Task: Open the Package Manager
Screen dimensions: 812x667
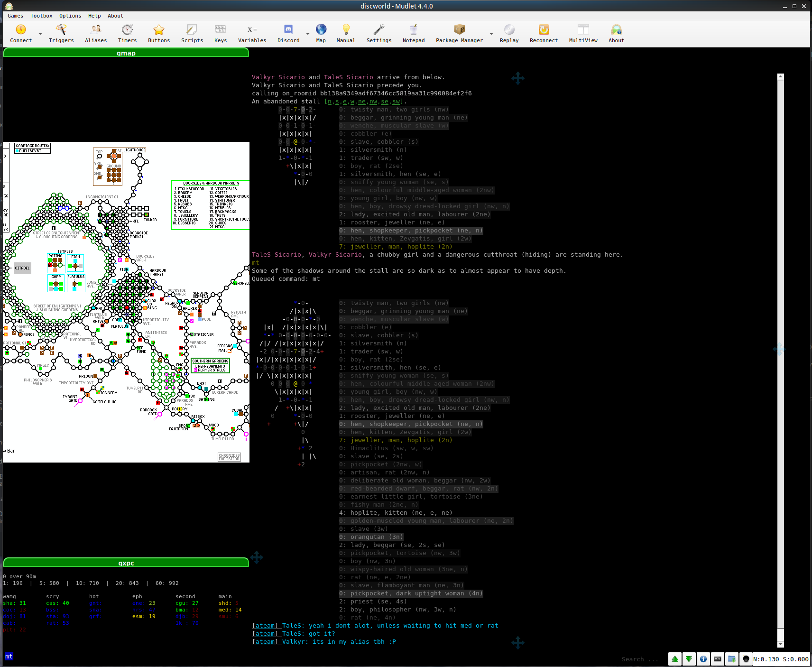Action: click(459, 34)
